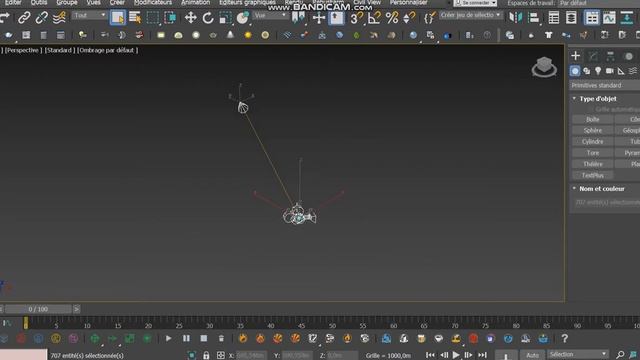Image resolution: width=640 pixels, height=360 pixels.
Task: Switch to the Create command panel tab
Action: coord(576,56)
